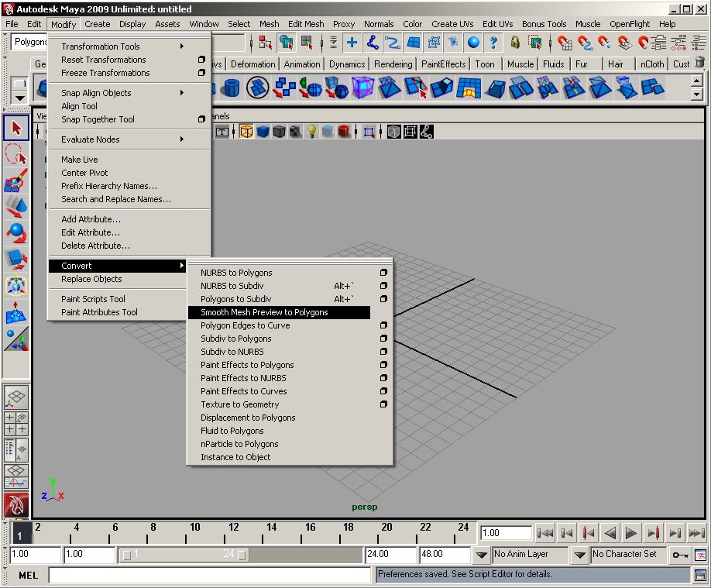Select the arrow Select tool in toolbox
This screenshot has width=711, height=588.
click(x=16, y=128)
